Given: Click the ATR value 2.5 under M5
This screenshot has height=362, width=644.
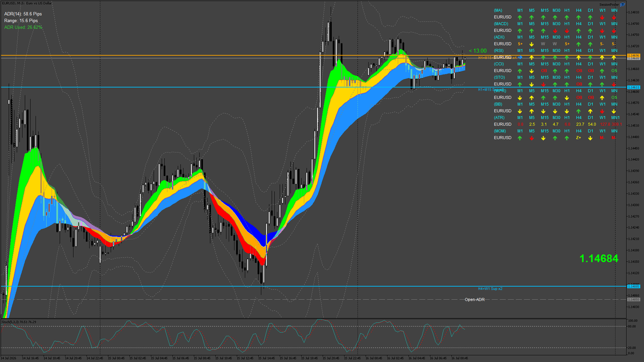Looking at the screenshot, I should (x=532, y=124).
